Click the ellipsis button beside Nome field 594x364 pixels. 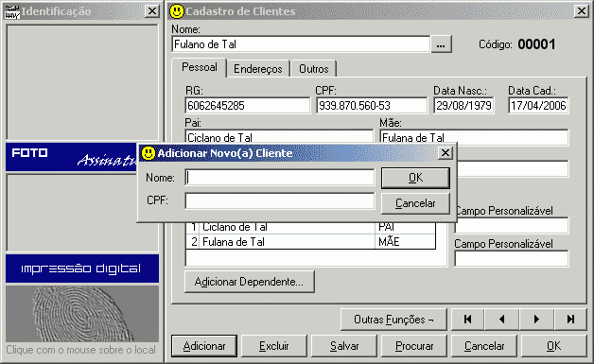click(x=441, y=44)
